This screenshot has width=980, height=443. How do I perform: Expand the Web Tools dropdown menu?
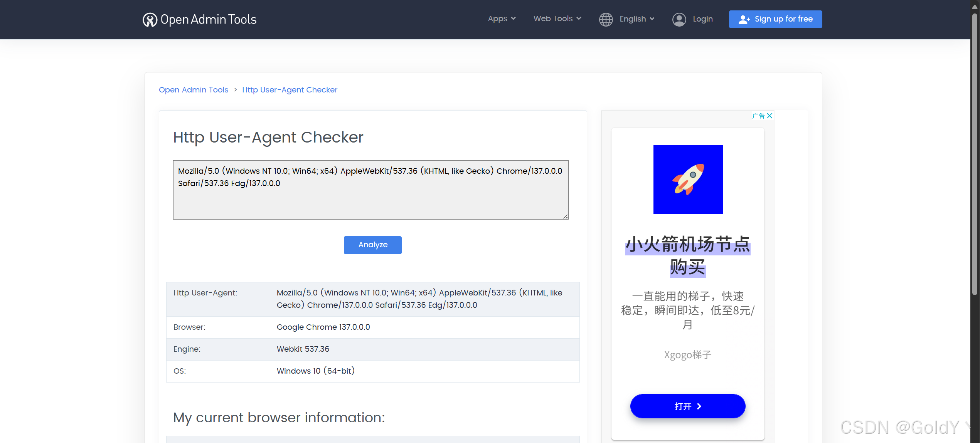tap(557, 19)
